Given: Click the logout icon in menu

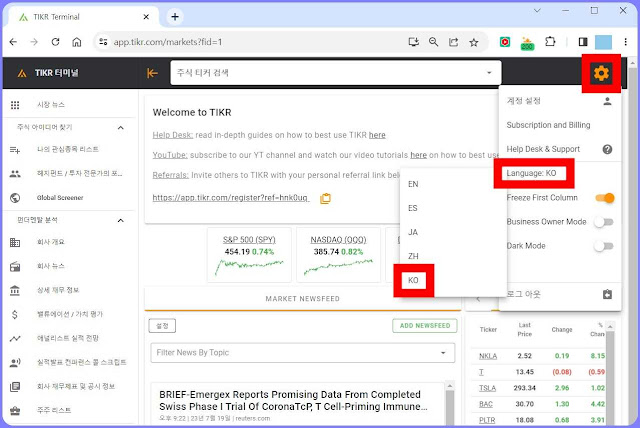Looking at the screenshot, I should [607, 294].
